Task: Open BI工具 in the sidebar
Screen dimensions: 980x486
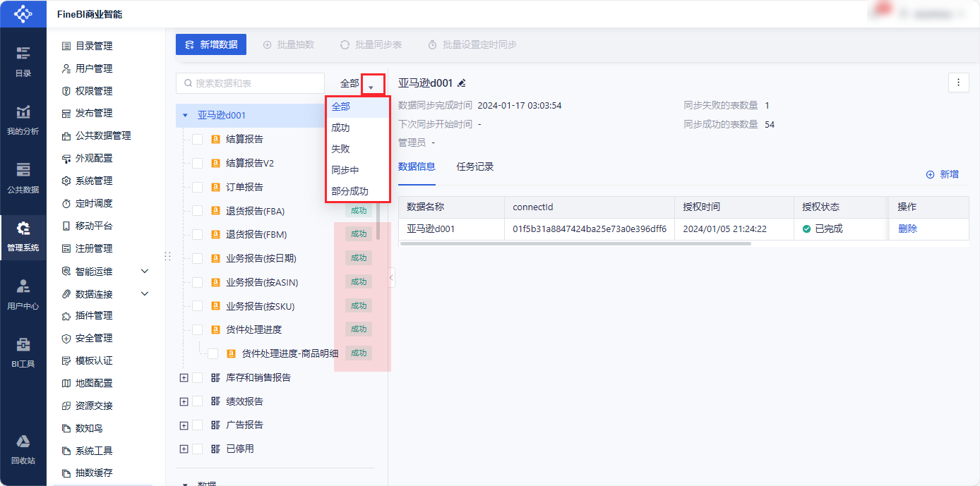Action: (23, 353)
